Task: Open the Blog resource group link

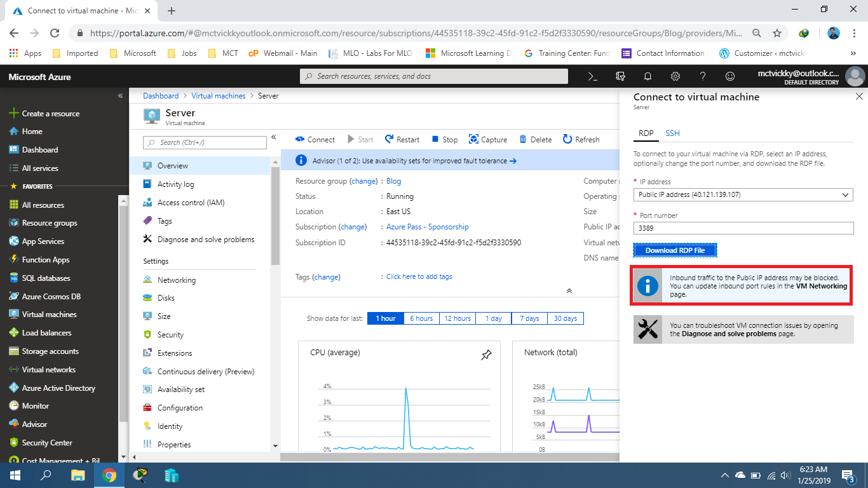Action: [394, 181]
